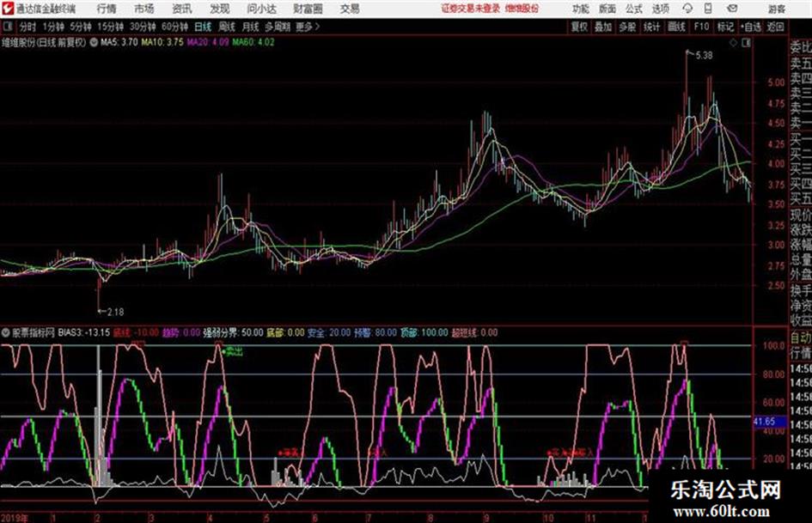
Task: Select the 5分钟 period
Action: (80, 27)
